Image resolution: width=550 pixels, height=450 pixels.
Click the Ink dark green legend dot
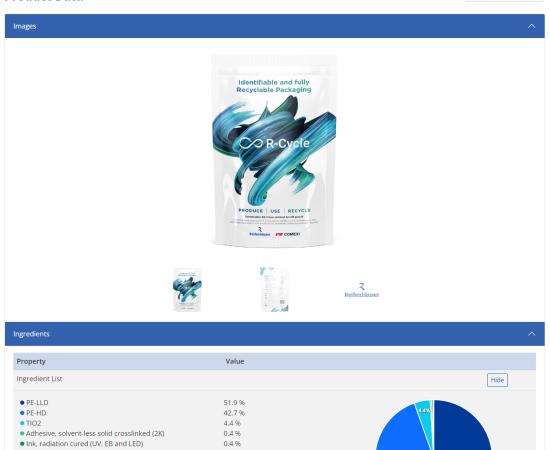(22, 444)
